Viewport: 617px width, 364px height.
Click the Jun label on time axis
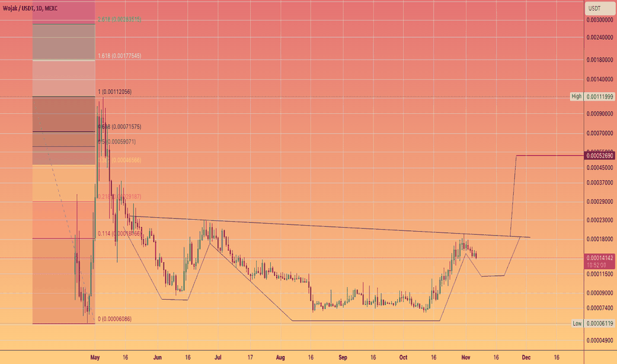(158, 357)
